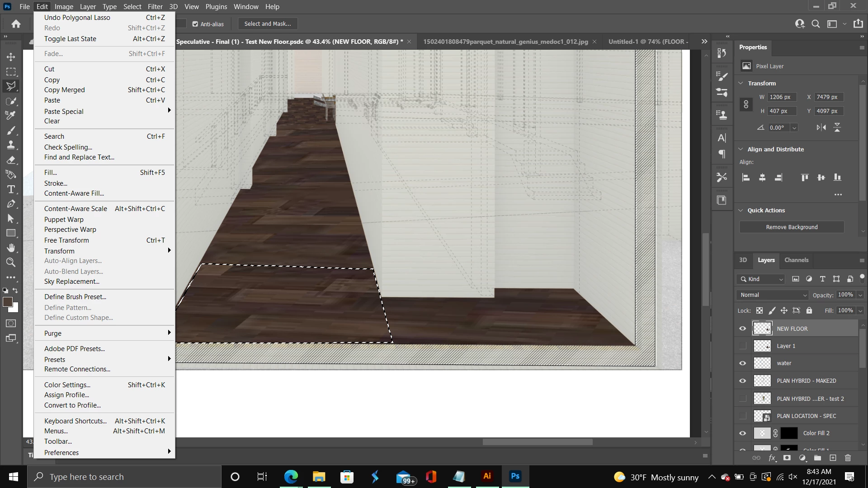
Task: Click the width W input field
Action: (782, 97)
